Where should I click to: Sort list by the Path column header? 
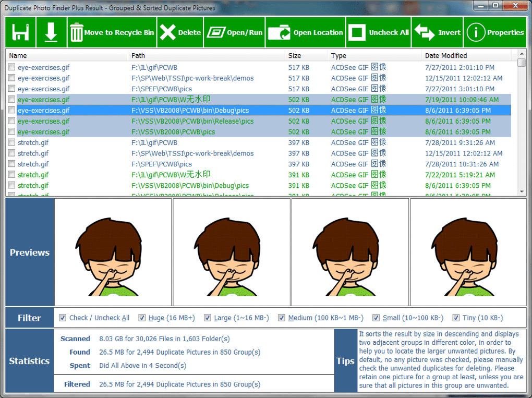pos(207,55)
